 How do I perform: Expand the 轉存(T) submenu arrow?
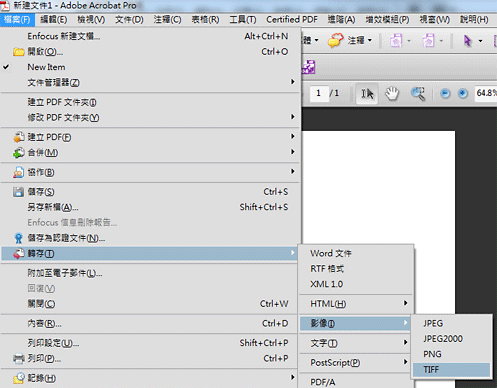(293, 253)
